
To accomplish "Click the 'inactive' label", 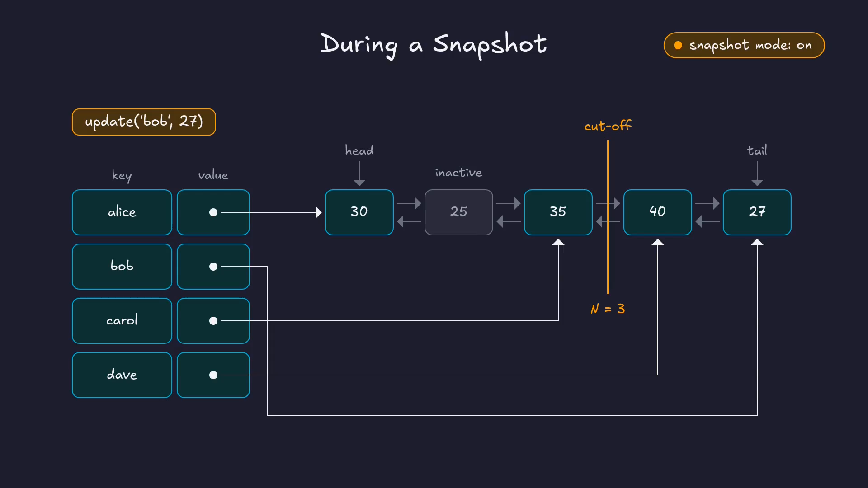I will 459,173.
